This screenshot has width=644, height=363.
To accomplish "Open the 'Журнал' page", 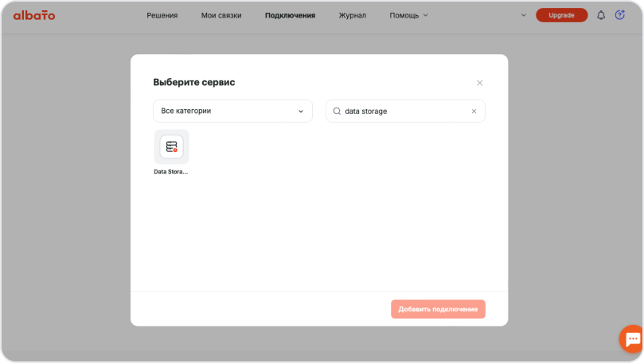I will point(352,15).
